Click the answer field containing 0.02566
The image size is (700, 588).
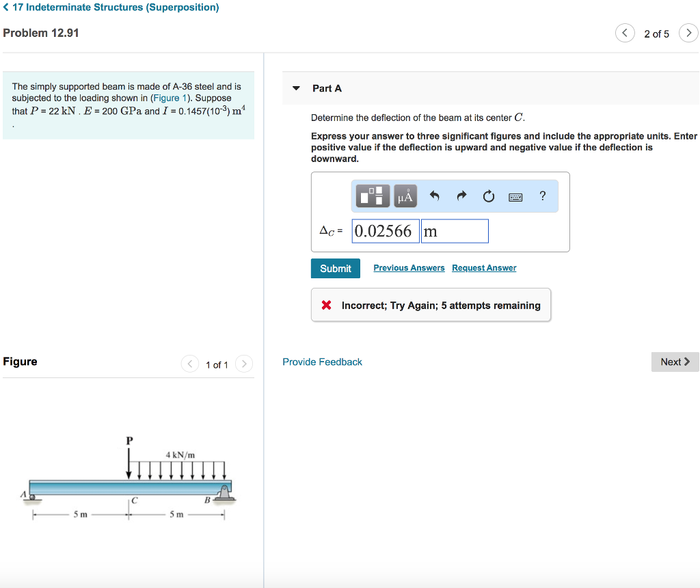(x=385, y=230)
